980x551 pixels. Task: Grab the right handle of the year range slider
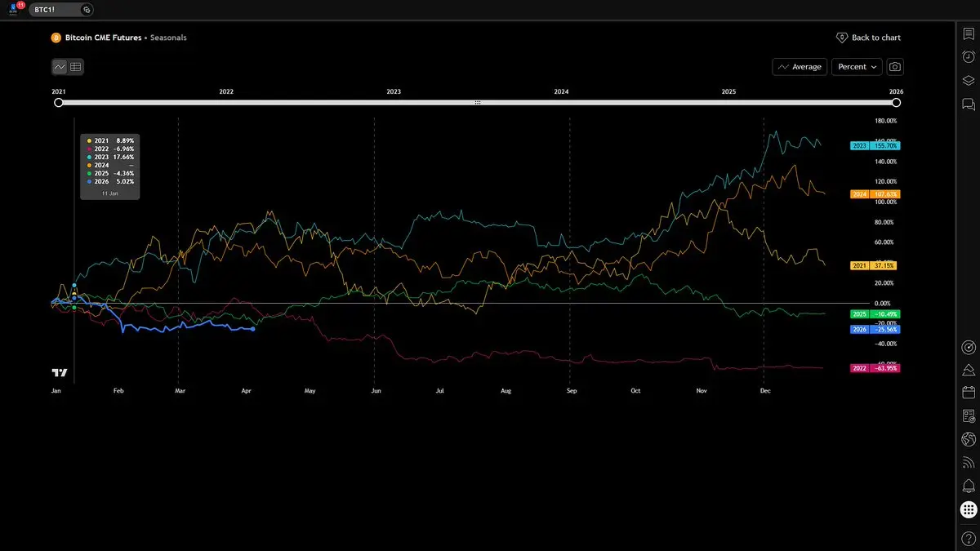[x=896, y=103]
